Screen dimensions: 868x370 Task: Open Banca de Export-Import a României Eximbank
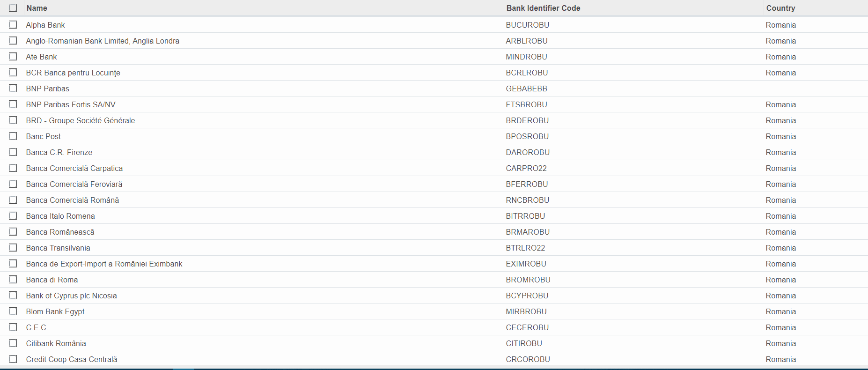(104, 264)
